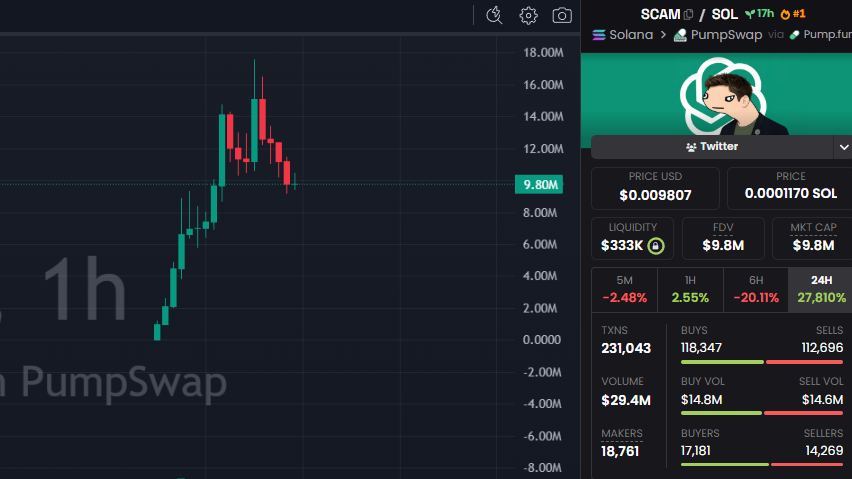The width and height of the screenshot is (852, 479).
Task: Click the SELLERS 14,269 value
Action: point(824,451)
